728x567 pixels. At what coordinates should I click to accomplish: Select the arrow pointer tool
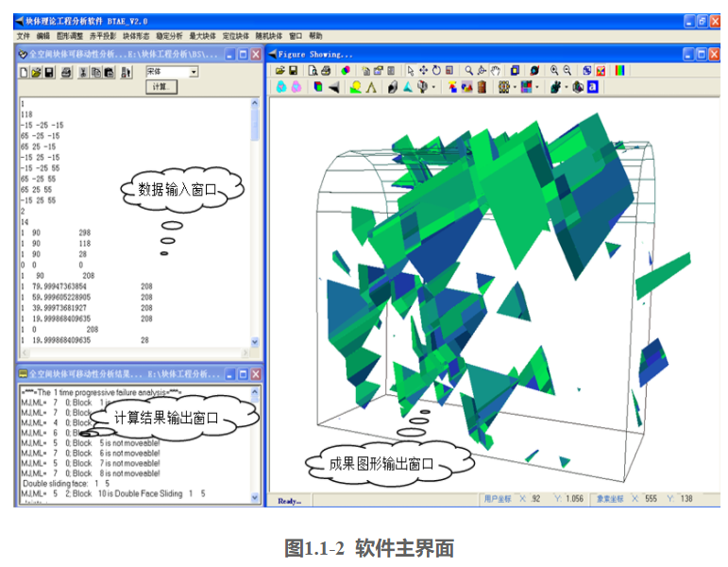411,71
